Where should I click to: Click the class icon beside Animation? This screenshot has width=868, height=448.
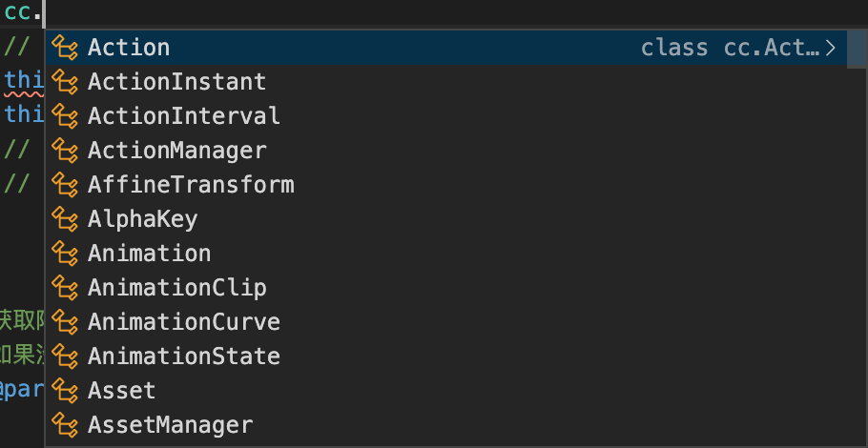pos(65,254)
